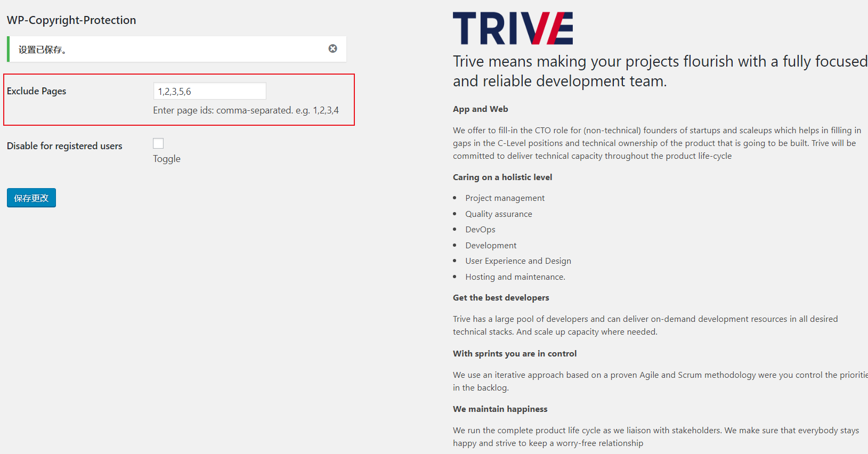
Task: Click the Get the best developers heading
Action: pos(501,298)
